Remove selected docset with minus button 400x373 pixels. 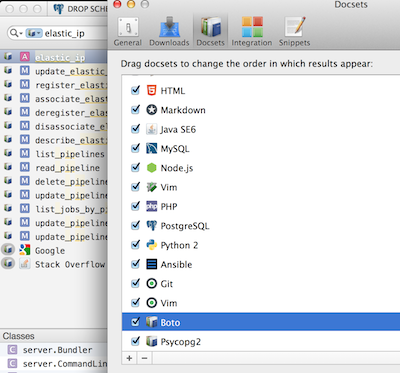pyautogui.click(x=144, y=358)
